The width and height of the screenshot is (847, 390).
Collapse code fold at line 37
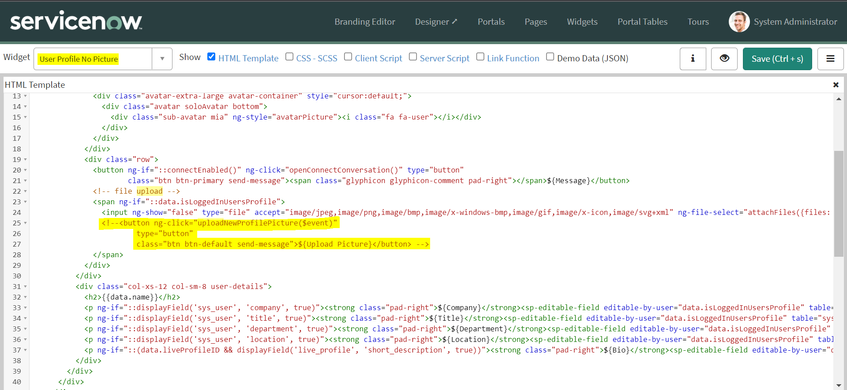tap(26, 350)
